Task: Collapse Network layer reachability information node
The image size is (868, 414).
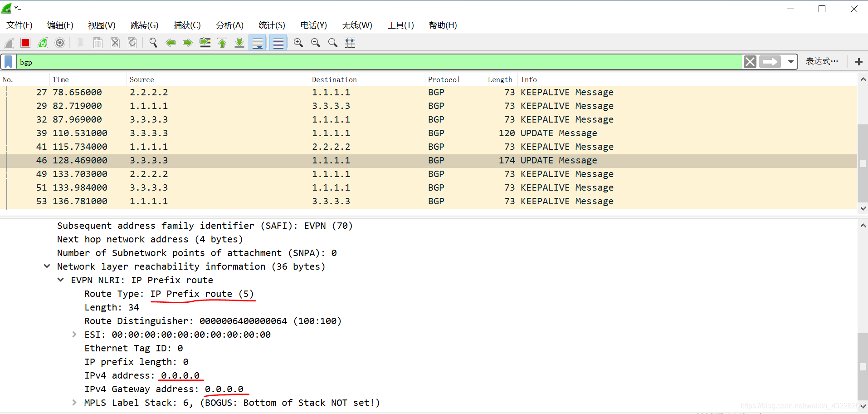Action: (x=47, y=266)
